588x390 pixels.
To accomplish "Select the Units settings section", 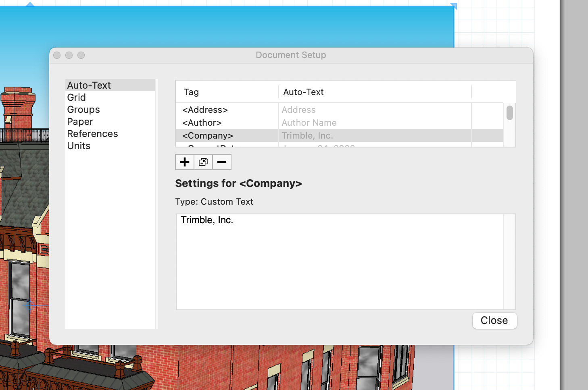I will click(79, 145).
